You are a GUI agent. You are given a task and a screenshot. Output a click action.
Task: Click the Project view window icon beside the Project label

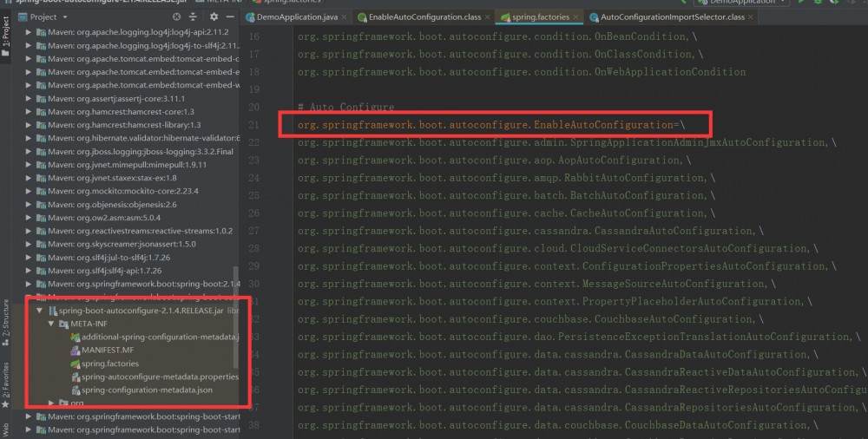[23, 16]
